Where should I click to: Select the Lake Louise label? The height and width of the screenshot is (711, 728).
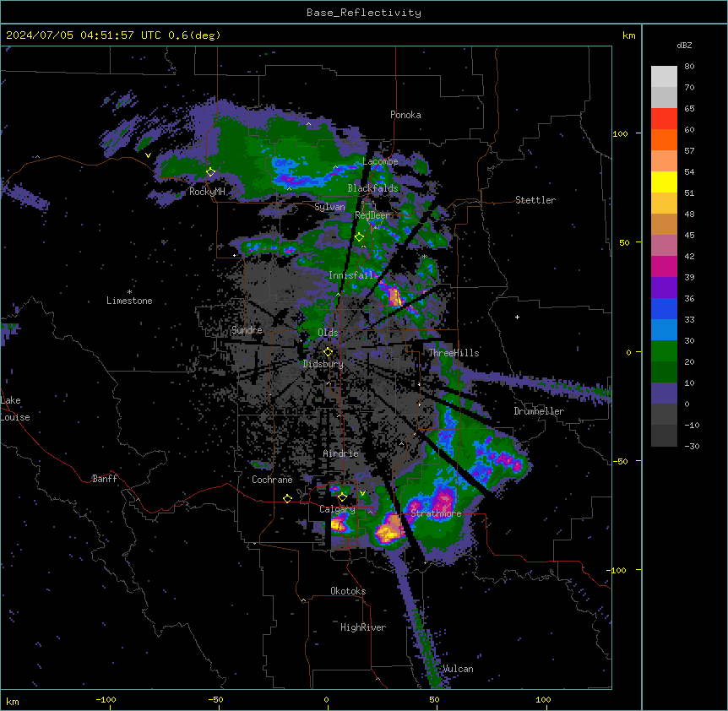pos(15,409)
